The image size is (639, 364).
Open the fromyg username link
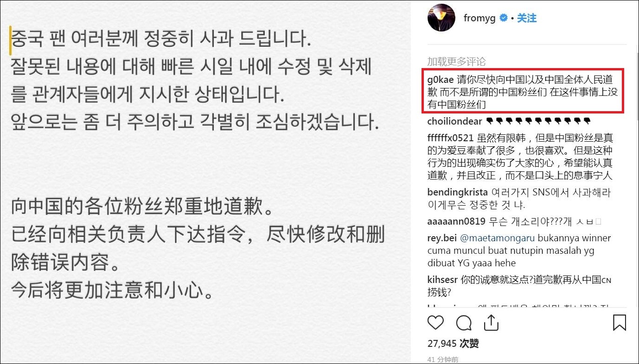(479, 19)
